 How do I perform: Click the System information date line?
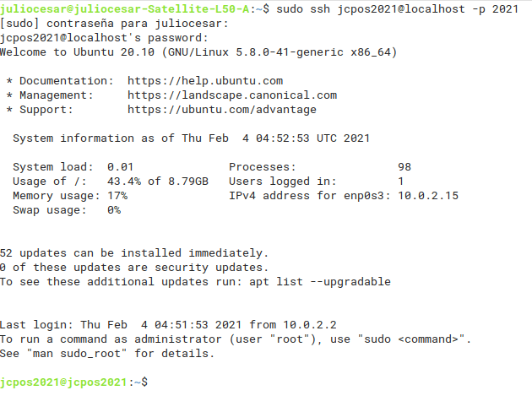(x=191, y=138)
